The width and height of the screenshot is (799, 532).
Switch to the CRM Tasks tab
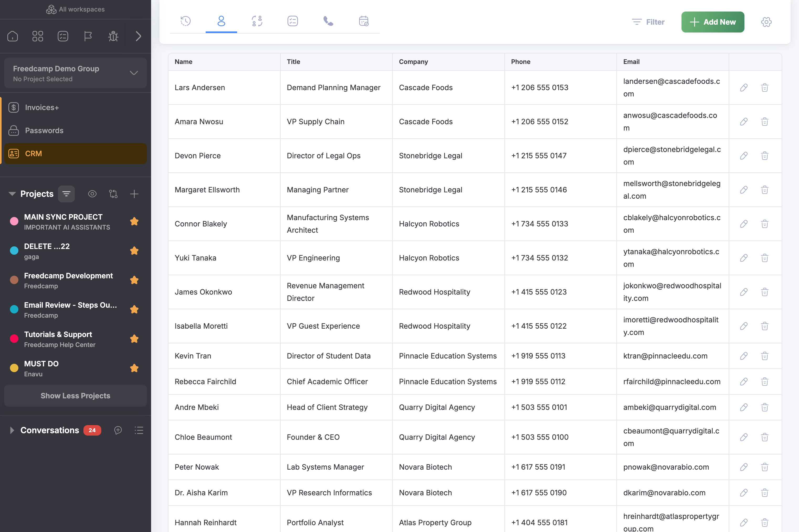click(293, 21)
